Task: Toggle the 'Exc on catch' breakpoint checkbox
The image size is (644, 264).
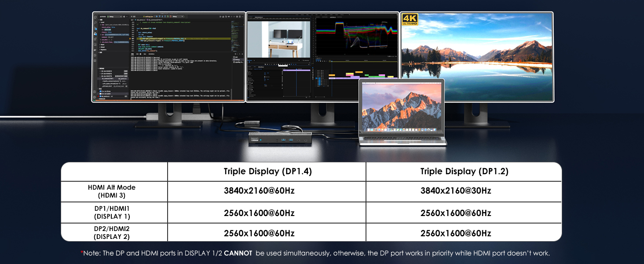Action: (100, 94)
